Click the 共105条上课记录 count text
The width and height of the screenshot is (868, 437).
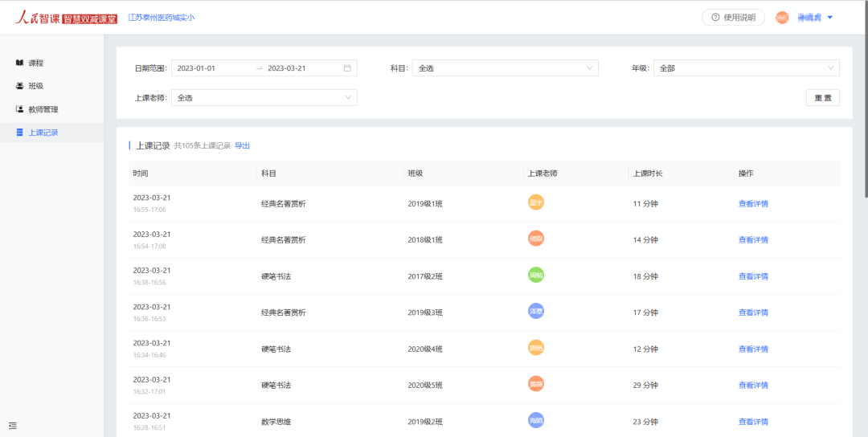pos(203,145)
